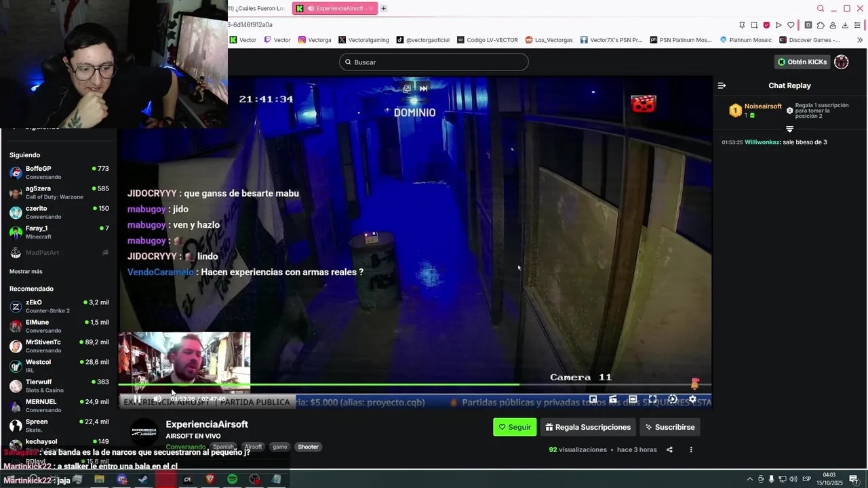Open BoffeGP in the following list

(x=59, y=172)
